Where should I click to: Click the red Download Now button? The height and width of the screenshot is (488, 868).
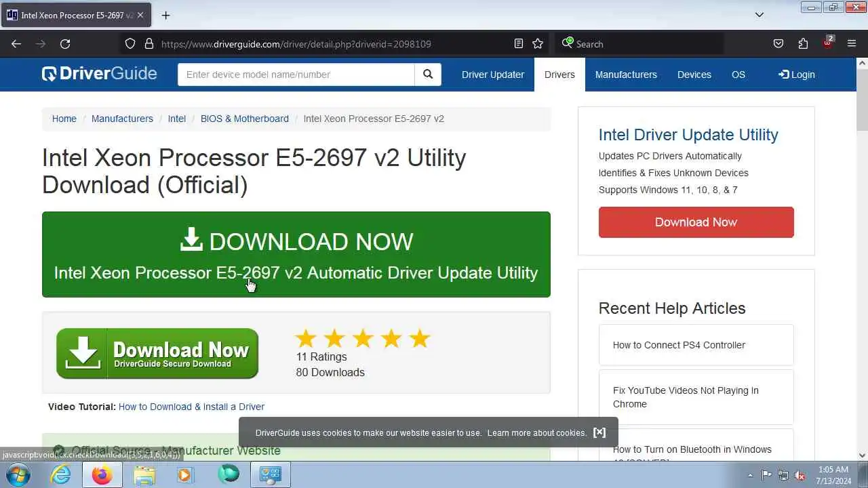[696, 222]
